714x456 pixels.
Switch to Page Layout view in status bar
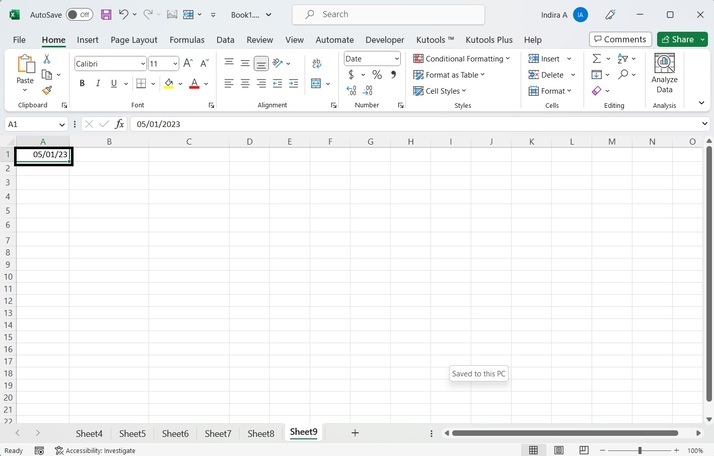(x=558, y=450)
